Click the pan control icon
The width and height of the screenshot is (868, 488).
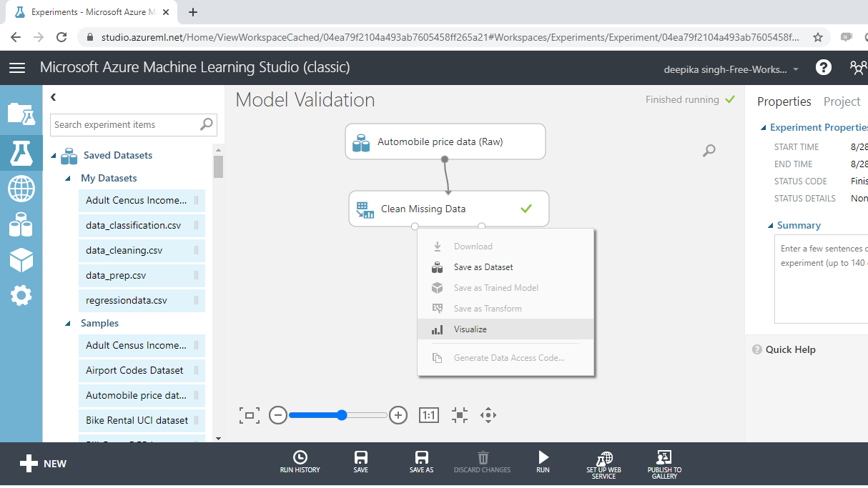pyautogui.click(x=488, y=415)
